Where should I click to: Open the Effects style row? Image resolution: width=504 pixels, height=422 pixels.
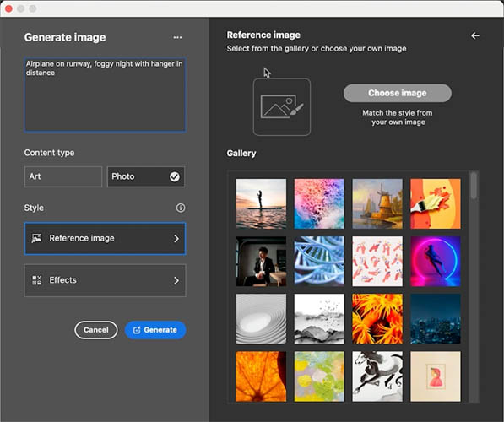point(106,280)
